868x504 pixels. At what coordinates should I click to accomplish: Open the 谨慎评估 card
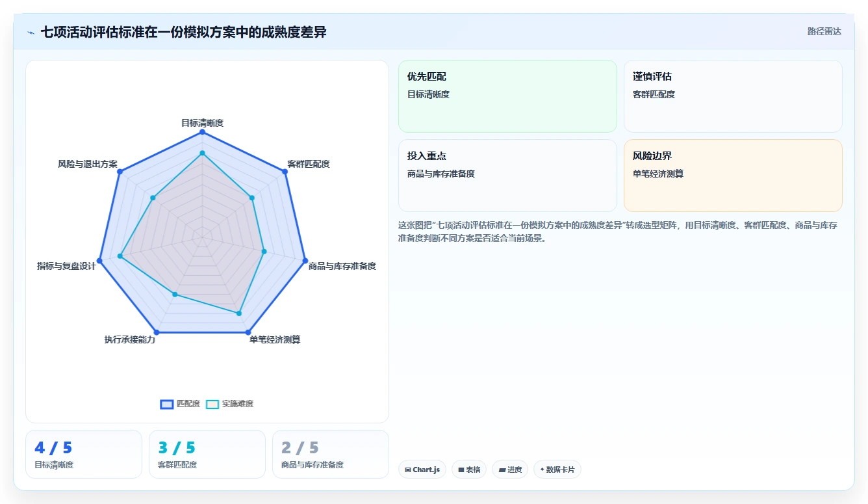pos(733,96)
